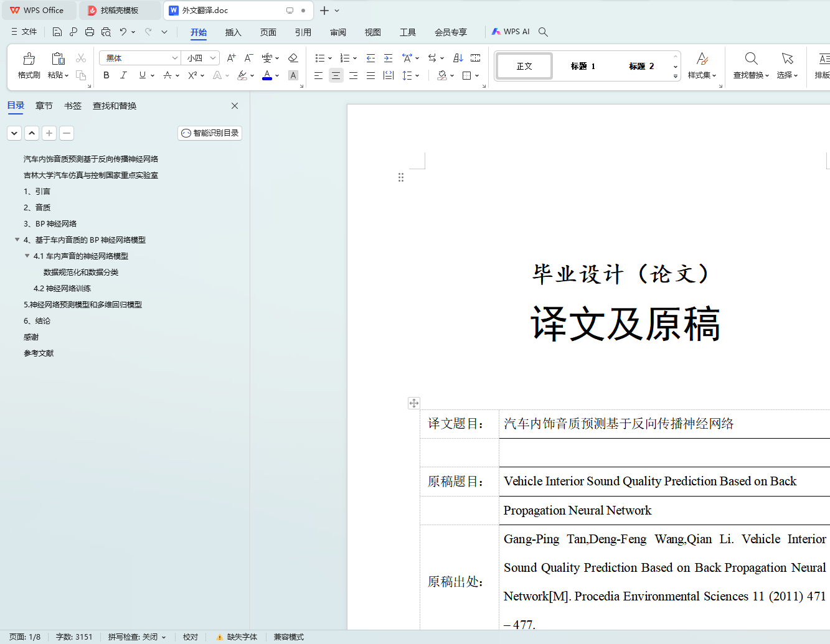This screenshot has height=644, width=830.
Task: Open the font name dropdown 黑体
Action: coord(174,58)
